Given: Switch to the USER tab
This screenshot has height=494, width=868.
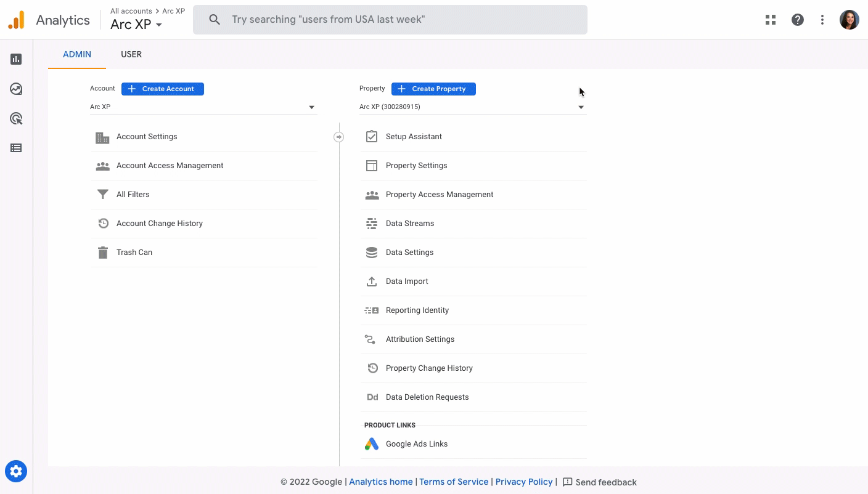Looking at the screenshot, I should pyautogui.click(x=131, y=54).
